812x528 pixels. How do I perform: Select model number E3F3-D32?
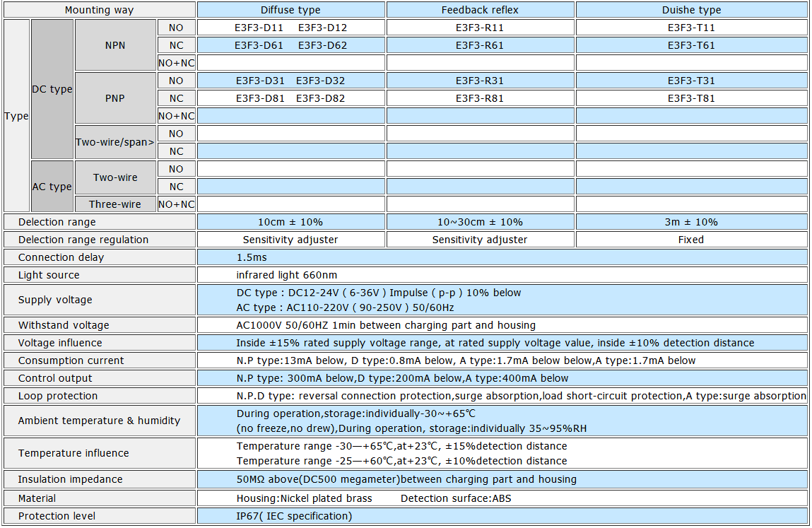click(321, 81)
